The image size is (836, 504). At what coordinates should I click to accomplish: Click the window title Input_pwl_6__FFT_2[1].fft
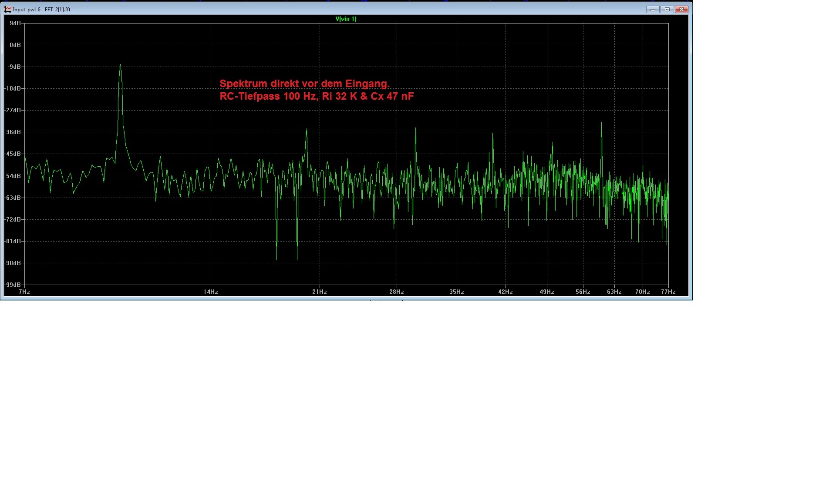[x=41, y=9]
